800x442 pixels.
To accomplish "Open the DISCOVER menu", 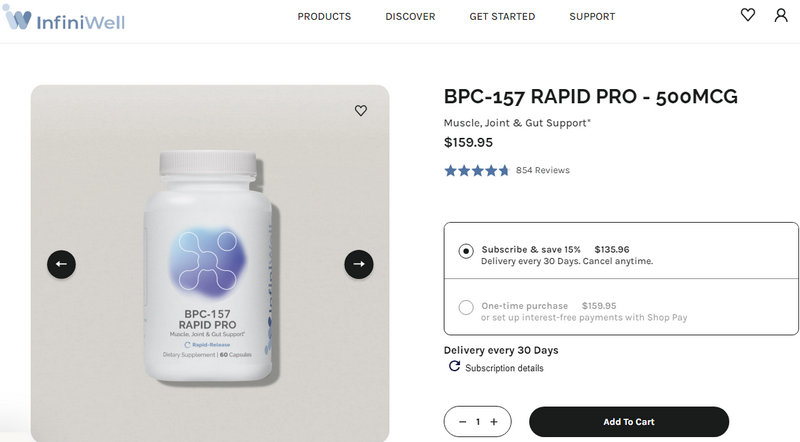I will tap(410, 17).
